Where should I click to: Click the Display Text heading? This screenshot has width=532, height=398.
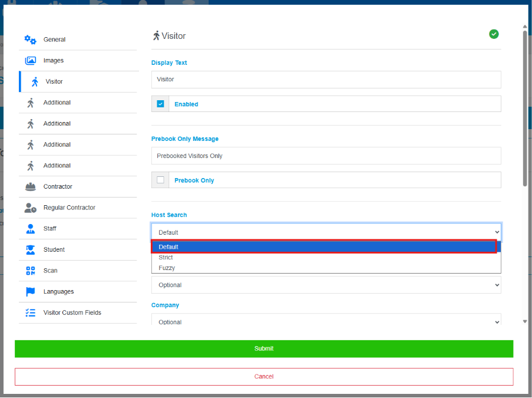pyautogui.click(x=169, y=63)
